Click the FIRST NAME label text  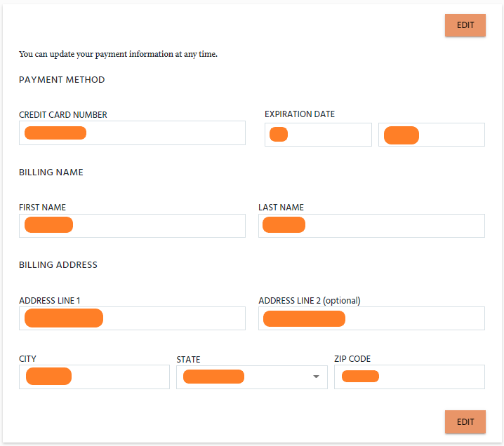coord(42,208)
